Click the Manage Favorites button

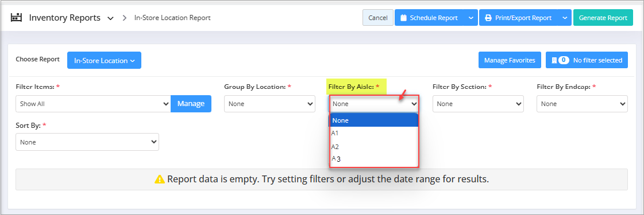click(x=510, y=60)
